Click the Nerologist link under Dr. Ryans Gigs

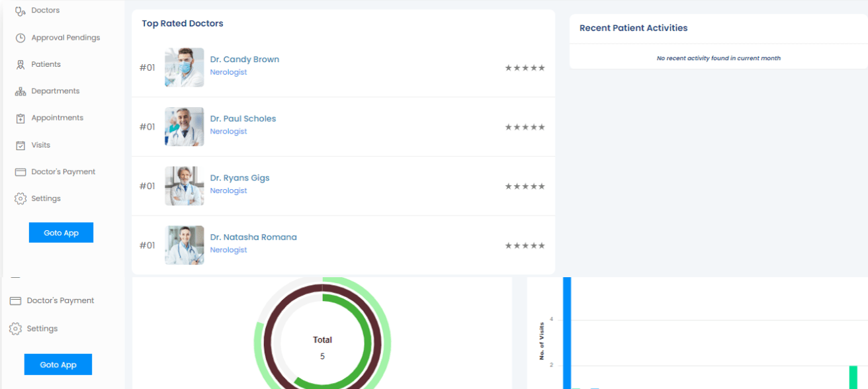228,191
